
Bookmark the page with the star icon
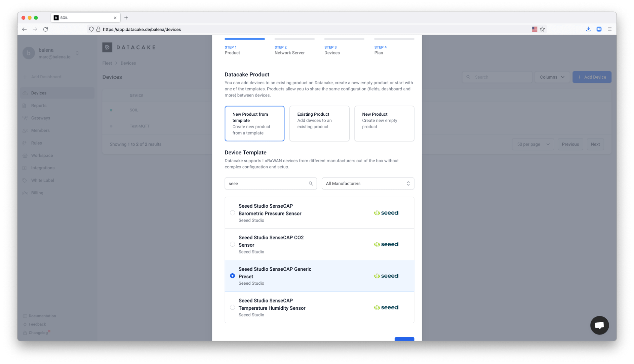[x=542, y=29]
